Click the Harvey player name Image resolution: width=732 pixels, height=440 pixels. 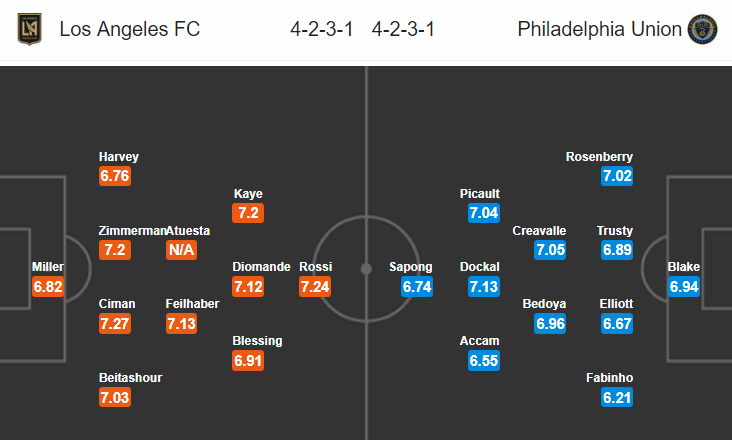click(119, 157)
